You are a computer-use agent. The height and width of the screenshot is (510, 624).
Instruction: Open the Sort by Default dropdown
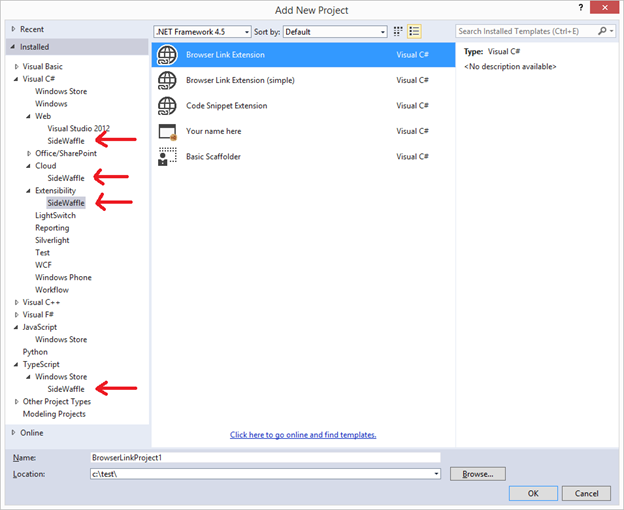(335, 32)
